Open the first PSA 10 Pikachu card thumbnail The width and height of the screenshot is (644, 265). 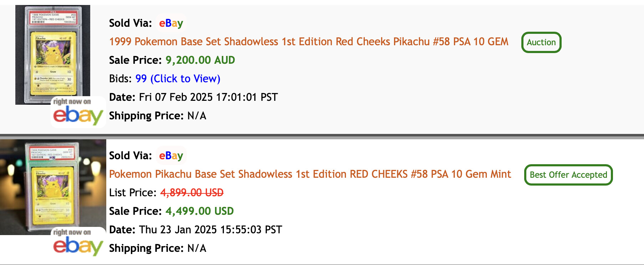point(53,53)
